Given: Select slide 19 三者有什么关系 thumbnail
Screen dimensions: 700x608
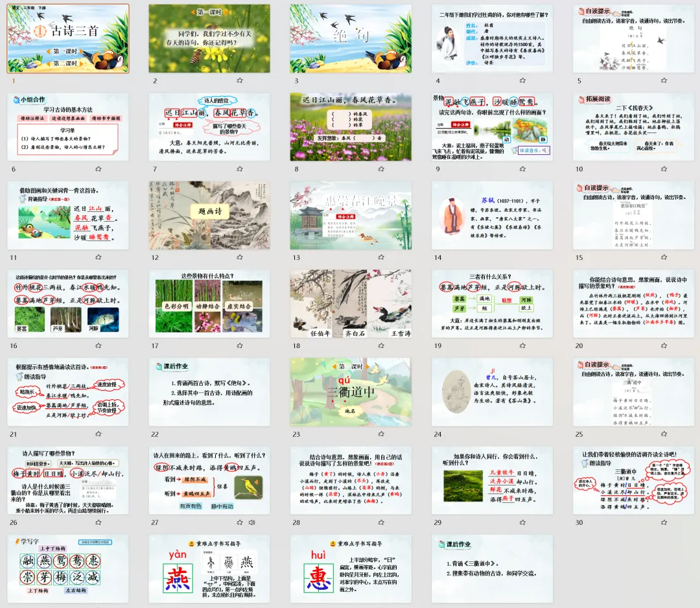Looking at the screenshot, I should pyautogui.click(x=492, y=303).
